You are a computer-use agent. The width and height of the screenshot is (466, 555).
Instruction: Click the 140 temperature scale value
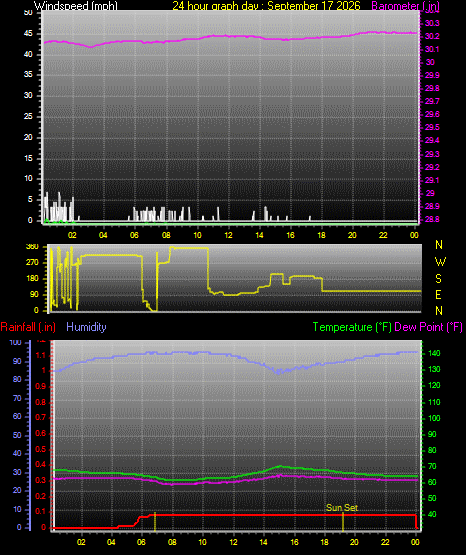(x=434, y=353)
